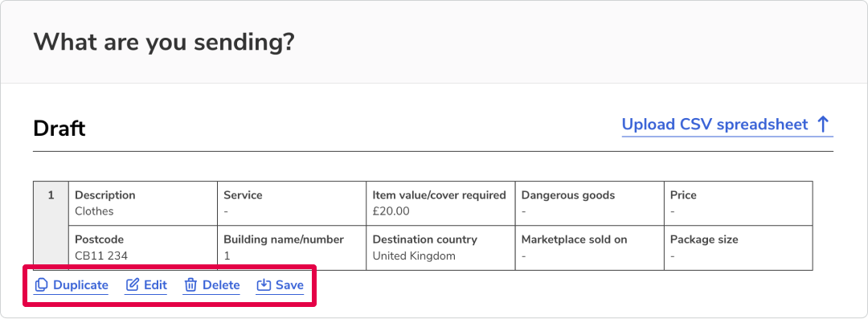This screenshot has height=319, width=868.
Task: Open the Upload CSV spreadsheet link
Action: tap(727, 124)
